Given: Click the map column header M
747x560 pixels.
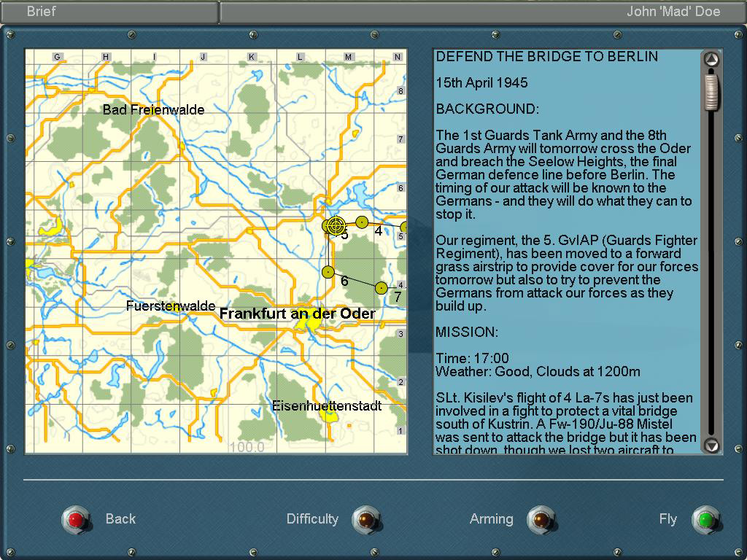Looking at the screenshot, I should click(x=348, y=57).
